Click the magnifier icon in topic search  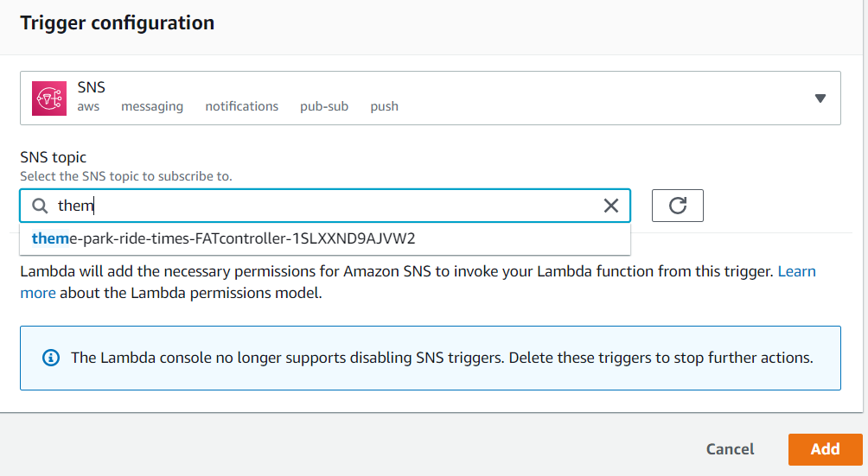(x=40, y=206)
